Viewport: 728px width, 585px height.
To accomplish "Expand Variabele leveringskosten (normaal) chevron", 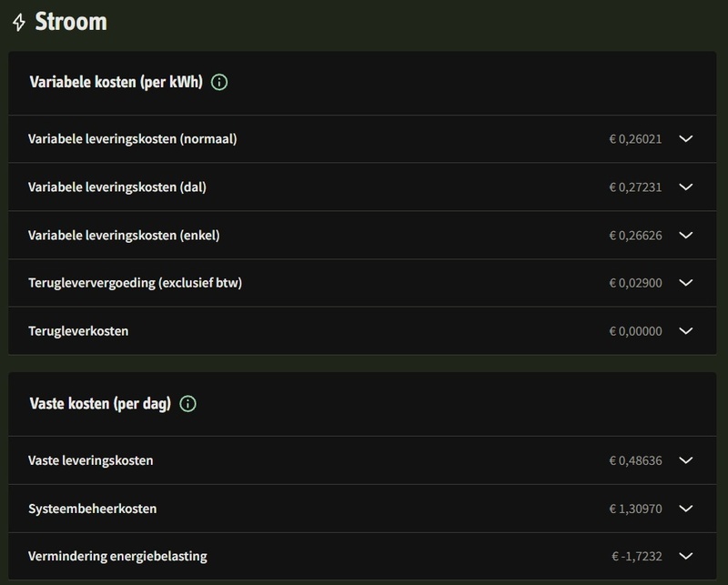I will [x=686, y=139].
